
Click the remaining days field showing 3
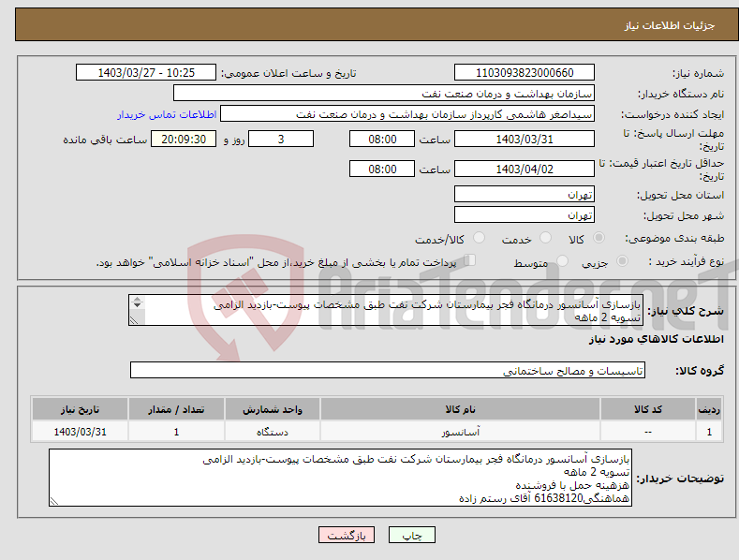(x=281, y=139)
